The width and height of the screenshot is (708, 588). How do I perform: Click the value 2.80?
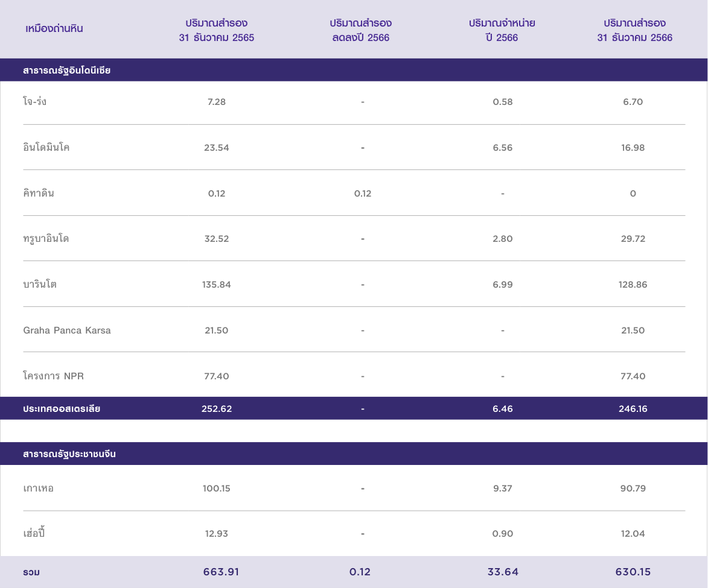click(x=503, y=239)
